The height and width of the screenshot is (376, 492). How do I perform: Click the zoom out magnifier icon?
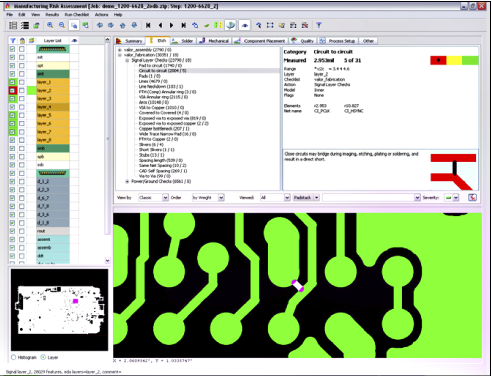tap(62, 25)
